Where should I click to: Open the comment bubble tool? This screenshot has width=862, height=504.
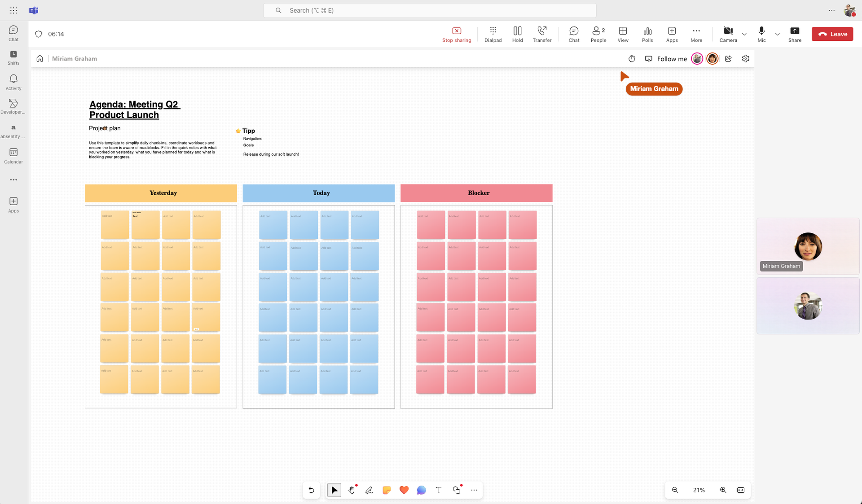[x=421, y=490]
